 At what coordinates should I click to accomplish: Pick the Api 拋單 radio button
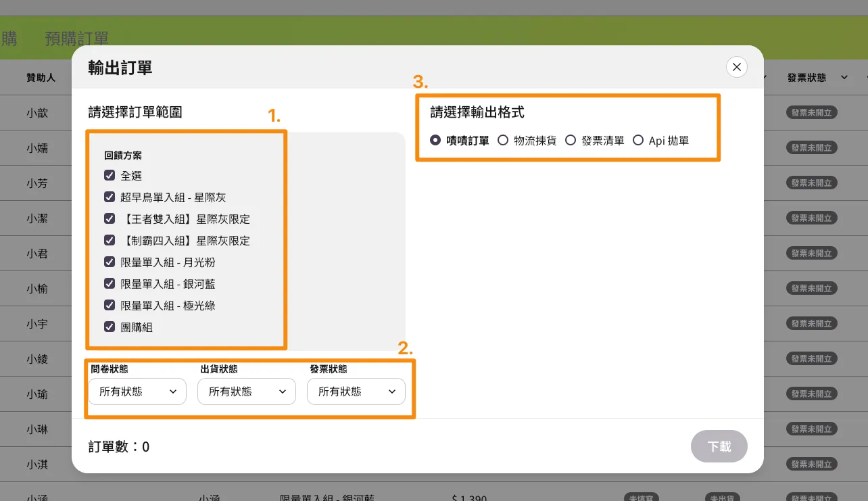tap(638, 141)
